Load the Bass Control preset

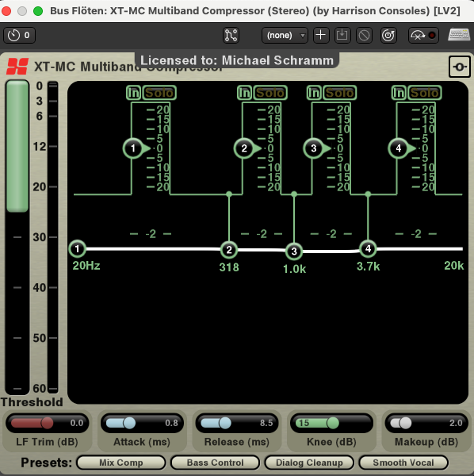pos(215,463)
